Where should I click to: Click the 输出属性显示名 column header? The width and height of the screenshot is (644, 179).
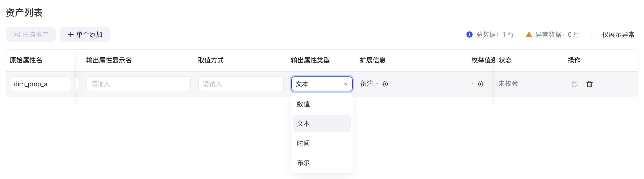click(109, 60)
